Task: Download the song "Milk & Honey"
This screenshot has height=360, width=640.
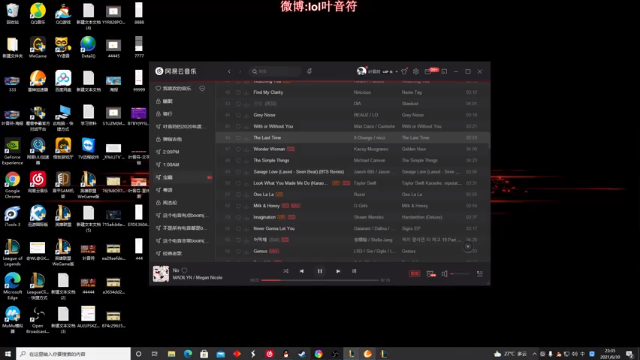Action: click(246, 206)
